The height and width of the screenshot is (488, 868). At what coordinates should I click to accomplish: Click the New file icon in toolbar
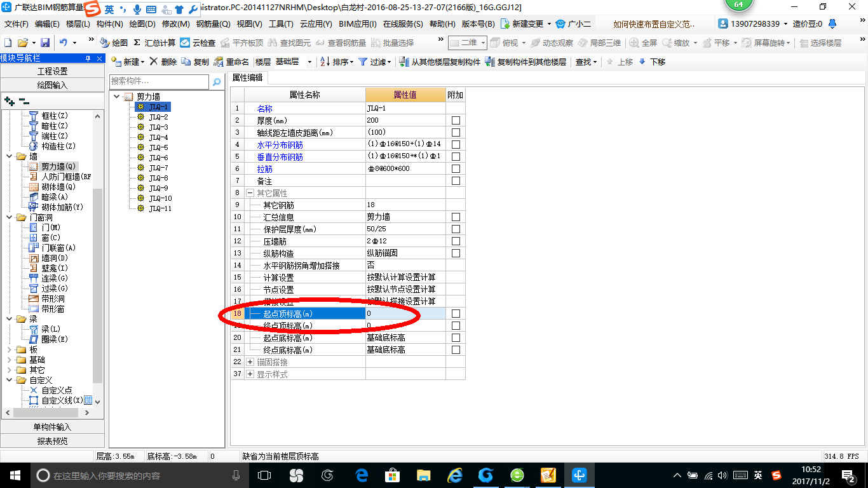coord(8,43)
